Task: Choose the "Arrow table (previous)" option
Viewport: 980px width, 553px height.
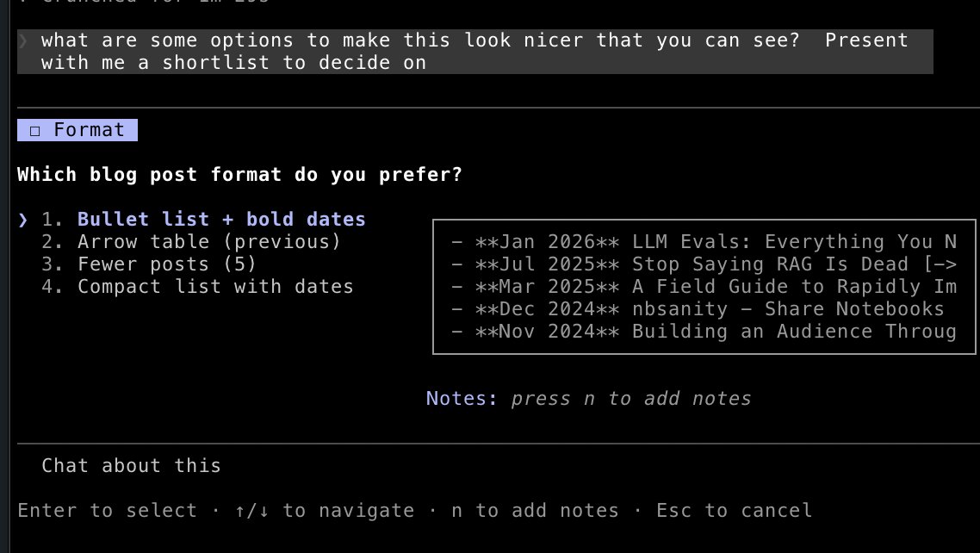Action: click(208, 242)
